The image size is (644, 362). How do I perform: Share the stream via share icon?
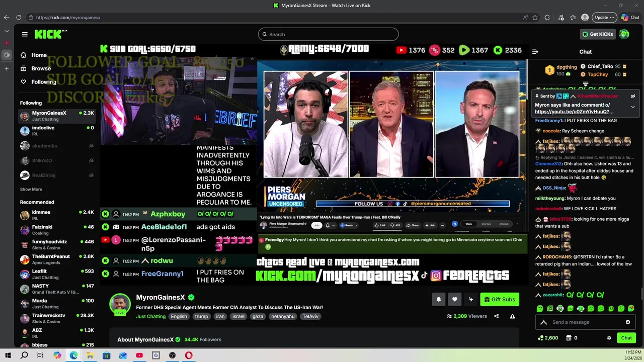[496, 316]
